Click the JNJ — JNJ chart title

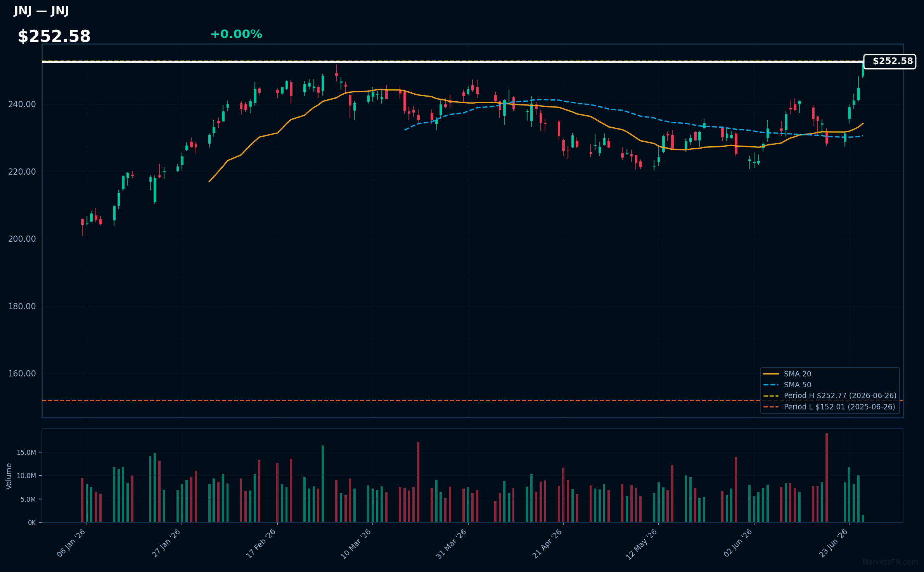tap(41, 10)
